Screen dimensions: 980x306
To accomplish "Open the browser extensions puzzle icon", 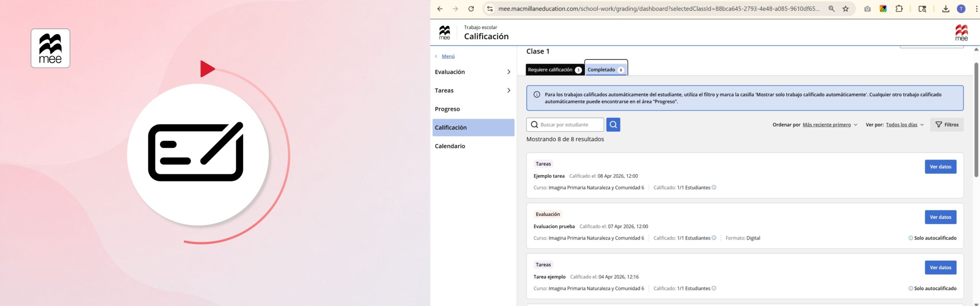I will (899, 9).
